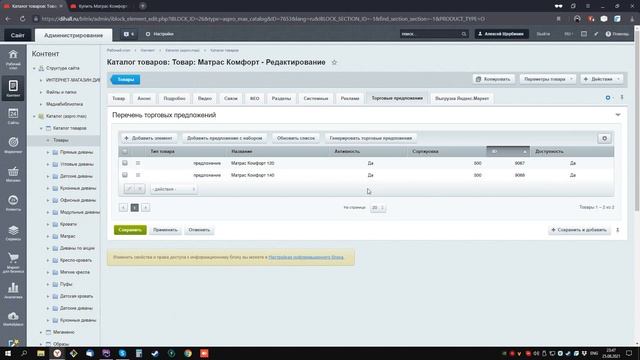Open the Магазин basket icon in sidebar

coord(13,174)
